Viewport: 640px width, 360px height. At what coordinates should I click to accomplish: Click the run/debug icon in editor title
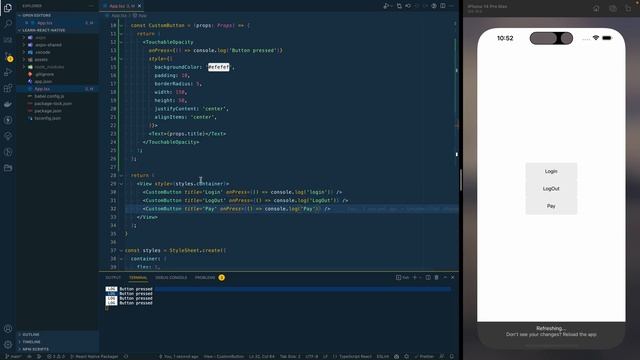pos(386,6)
